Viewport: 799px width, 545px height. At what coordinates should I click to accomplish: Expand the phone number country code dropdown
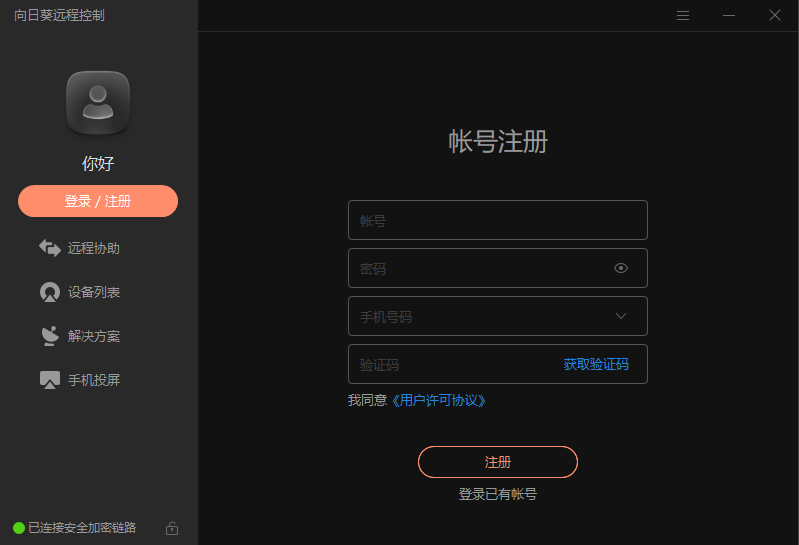[x=621, y=316]
